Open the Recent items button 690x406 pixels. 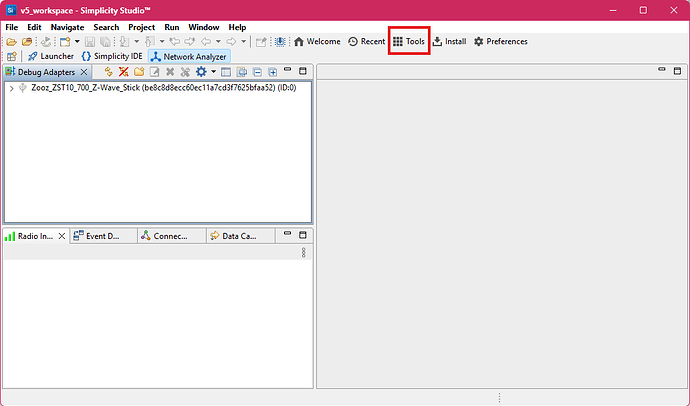coord(367,41)
